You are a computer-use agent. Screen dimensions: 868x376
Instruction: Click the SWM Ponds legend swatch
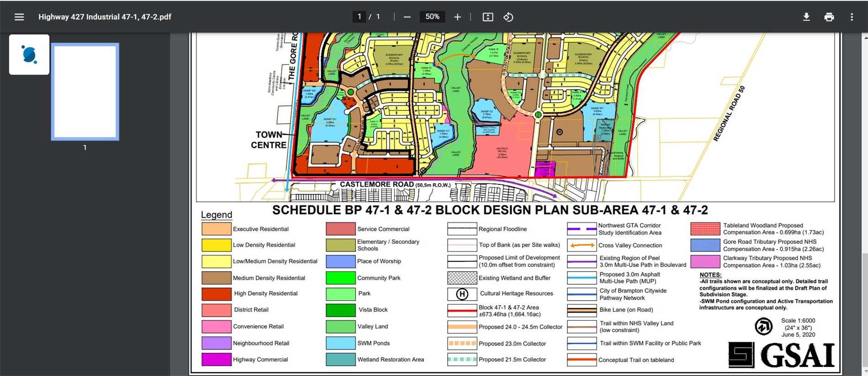coord(341,343)
